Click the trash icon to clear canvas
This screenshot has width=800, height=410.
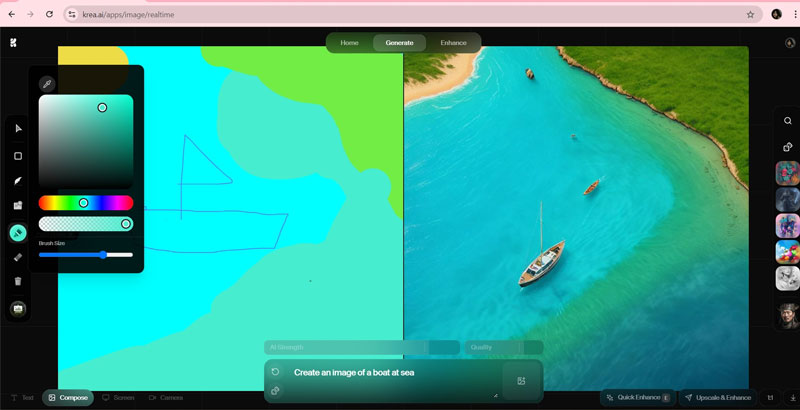coord(18,281)
